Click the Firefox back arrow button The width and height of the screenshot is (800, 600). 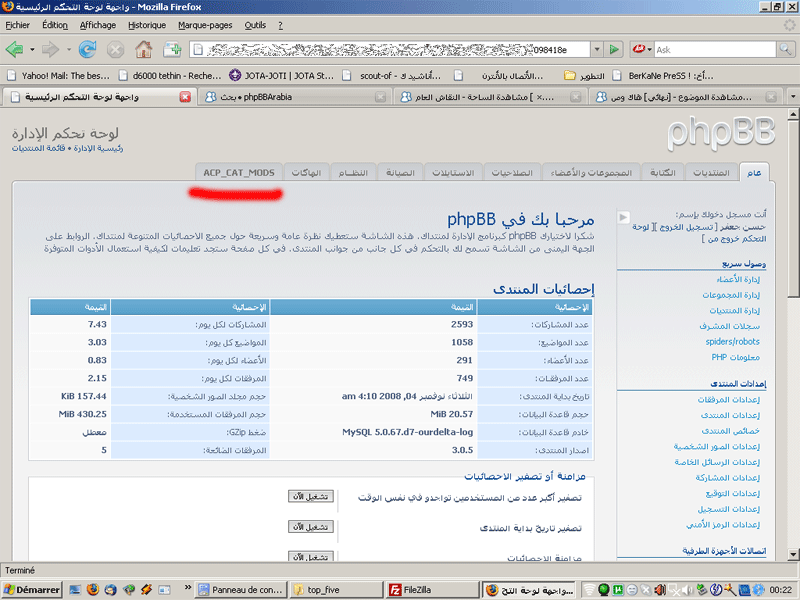point(16,48)
